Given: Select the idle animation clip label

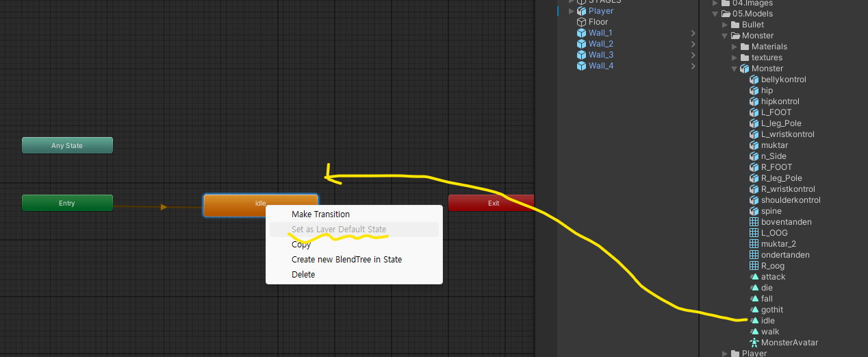Looking at the screenshot, I should 768,321.
